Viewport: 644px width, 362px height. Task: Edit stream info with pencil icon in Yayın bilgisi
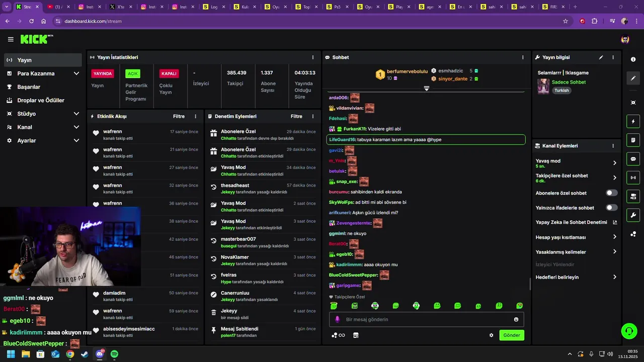[x=601, y=57]
